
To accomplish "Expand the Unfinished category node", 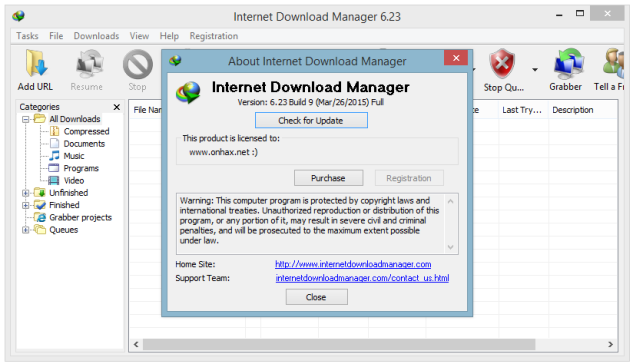I will (26, 193).
